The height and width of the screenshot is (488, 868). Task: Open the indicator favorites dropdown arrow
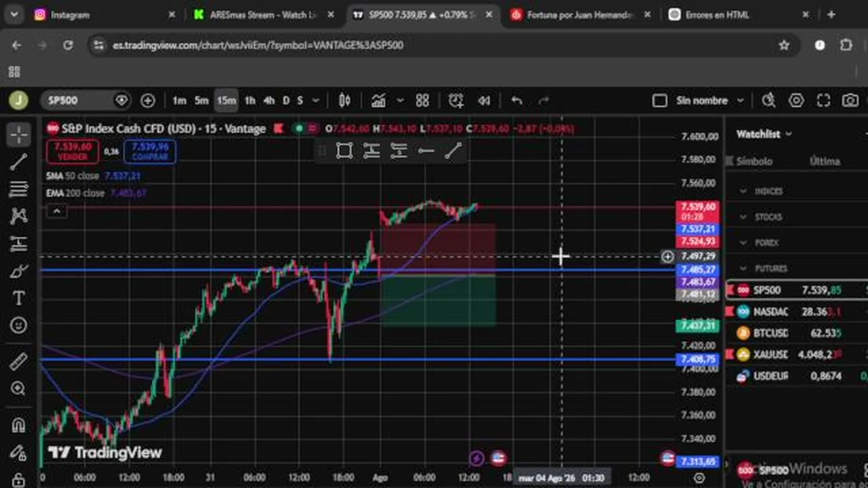[400, 100]
